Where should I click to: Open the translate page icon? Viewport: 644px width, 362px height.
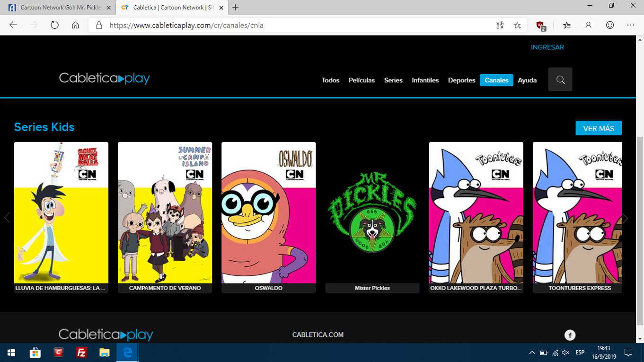500,25
